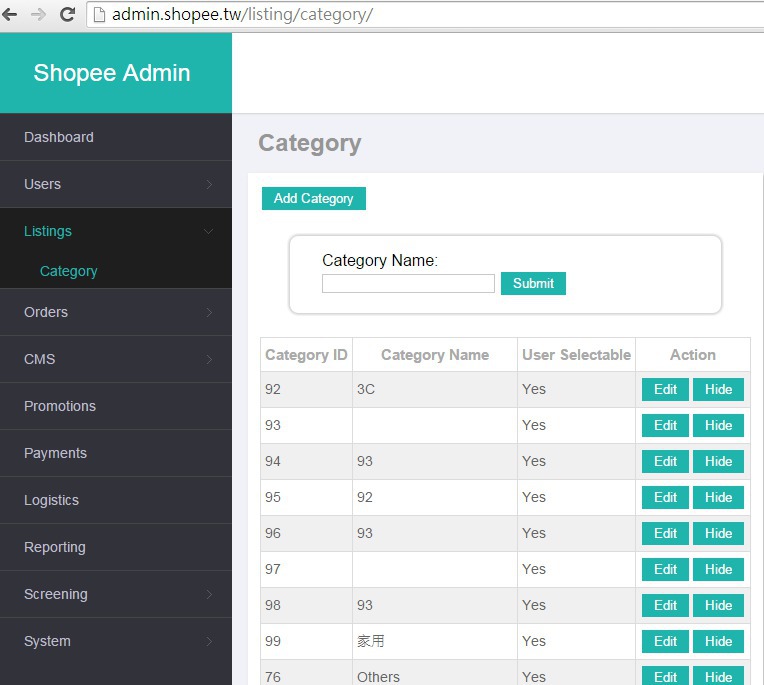
Task: Click the browser reload icon
Action: coord(67,15)
